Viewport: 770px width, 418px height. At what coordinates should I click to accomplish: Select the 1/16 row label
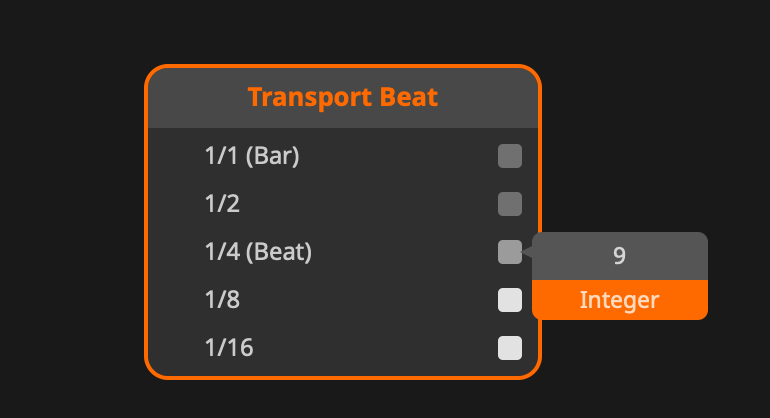tap(229, 348)
